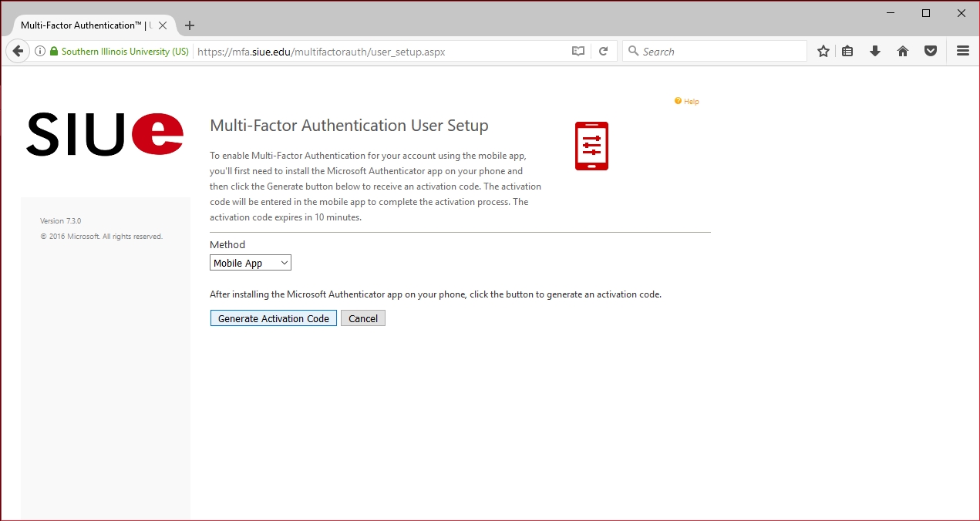Close the Multi-Factor Authentication tab
Viewport: 980px width, 521px height.
point(163,25)
